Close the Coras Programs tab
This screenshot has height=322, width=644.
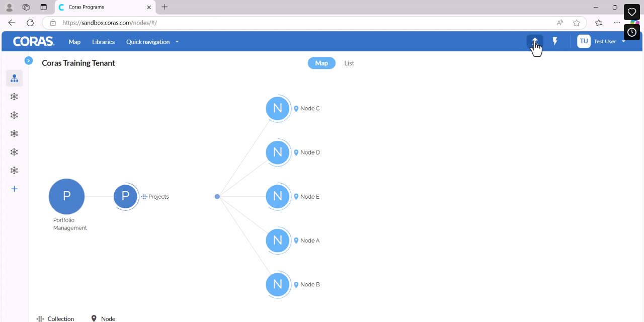coord(149,7)
